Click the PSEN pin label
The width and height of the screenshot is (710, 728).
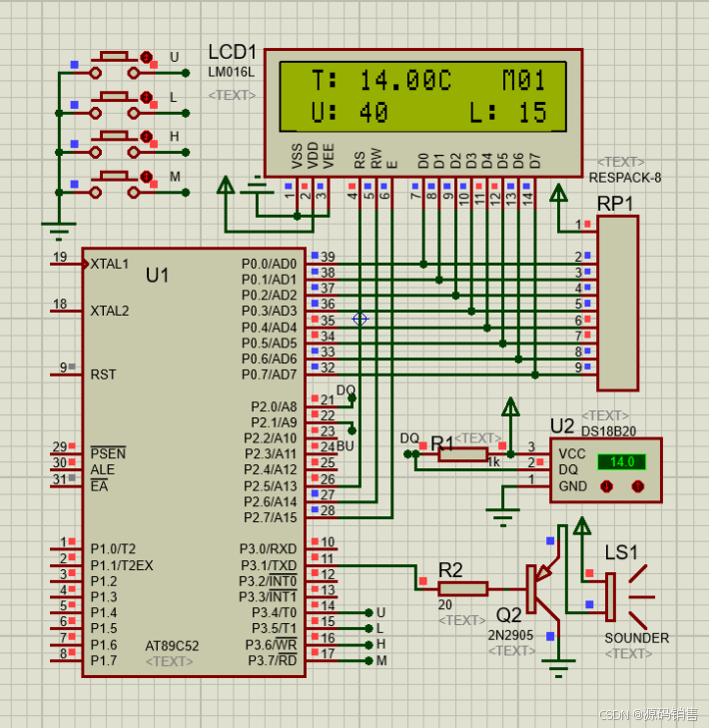pos(108,453)
